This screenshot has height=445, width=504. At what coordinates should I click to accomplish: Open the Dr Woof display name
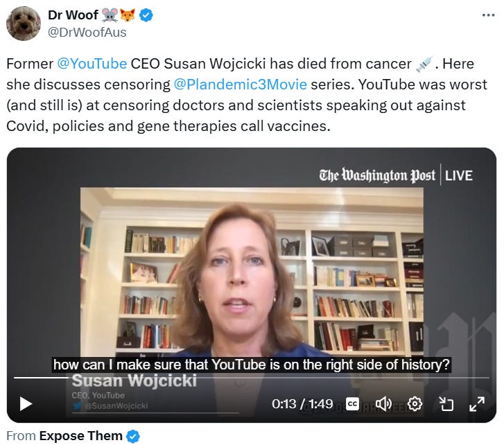(x=73, y=15)
